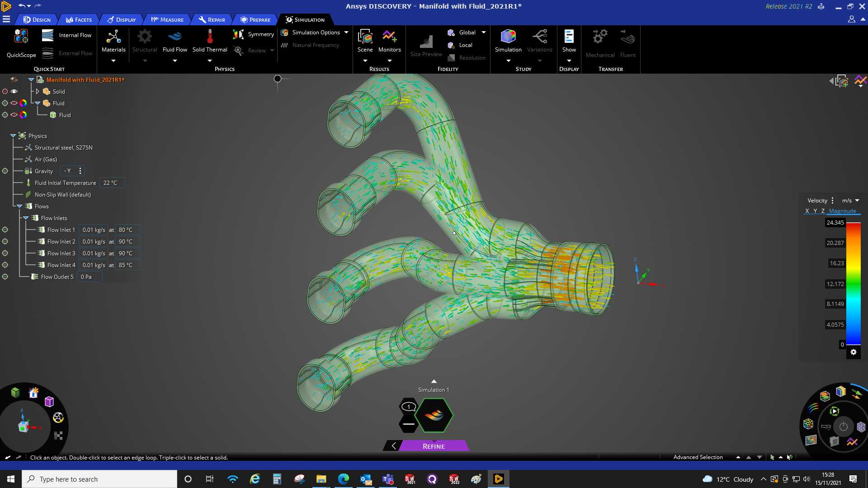868x488 pixels.
Task: Toggle the Gravity condition circle
Action: pyautogui.click(x=5, y=171)
